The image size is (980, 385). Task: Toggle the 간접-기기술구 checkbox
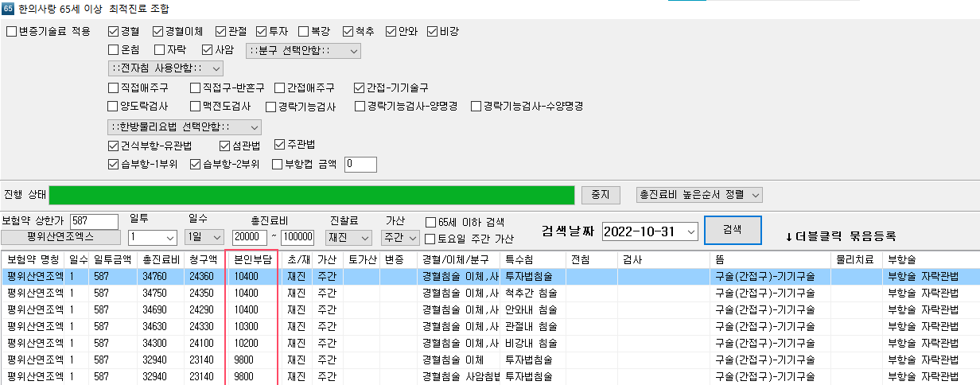(360, 87)
